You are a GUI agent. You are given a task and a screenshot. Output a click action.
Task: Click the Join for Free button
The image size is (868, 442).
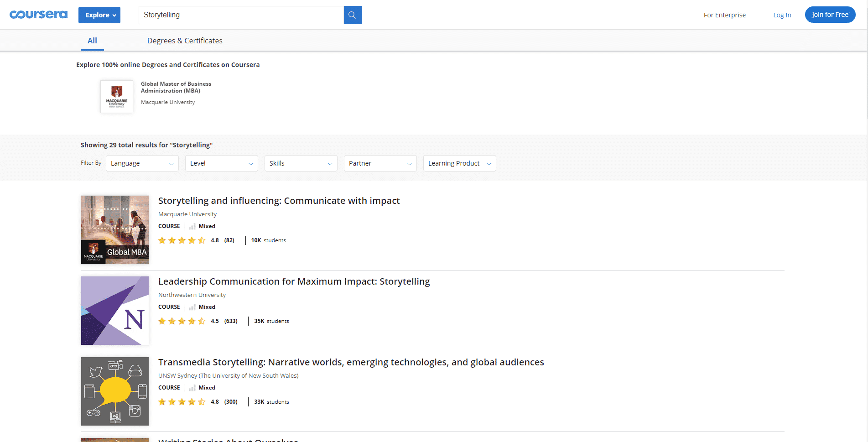click(x=830, y=15)
